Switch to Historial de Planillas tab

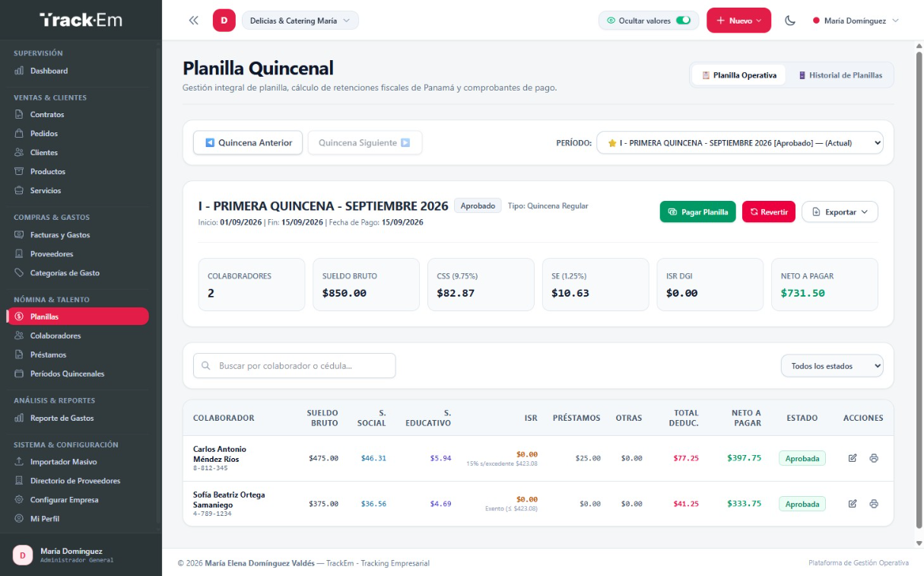tap(840, 75)
